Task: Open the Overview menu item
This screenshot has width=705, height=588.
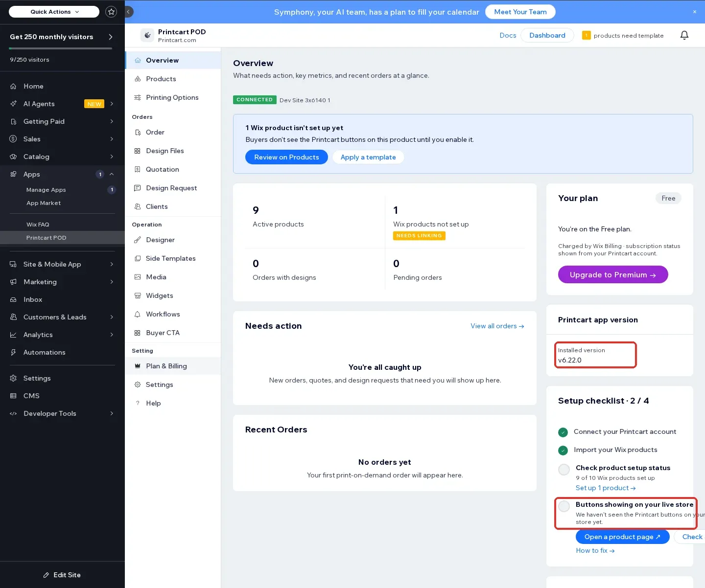Action: point(173,60)
